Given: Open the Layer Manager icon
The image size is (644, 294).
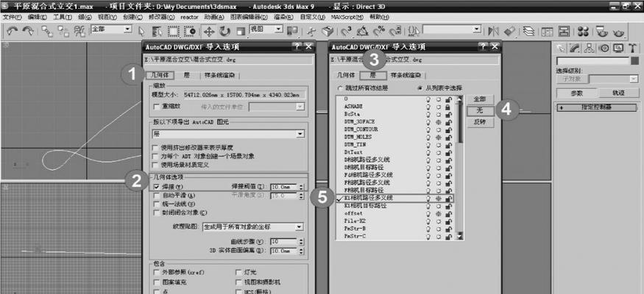Looking at the screenshot, I should click(529, 32).
